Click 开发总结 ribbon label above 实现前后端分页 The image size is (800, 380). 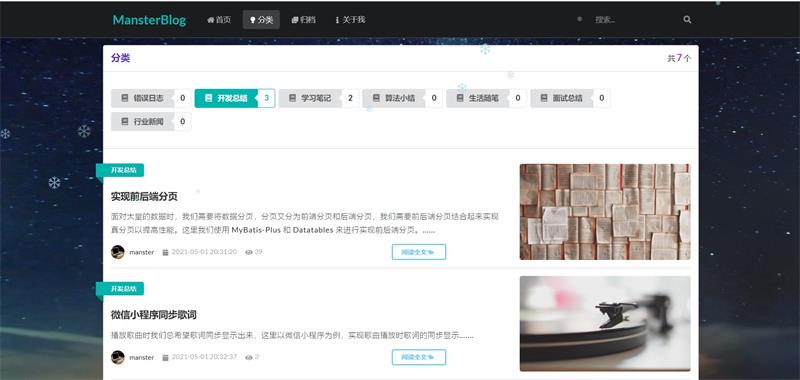pos(120,170)
